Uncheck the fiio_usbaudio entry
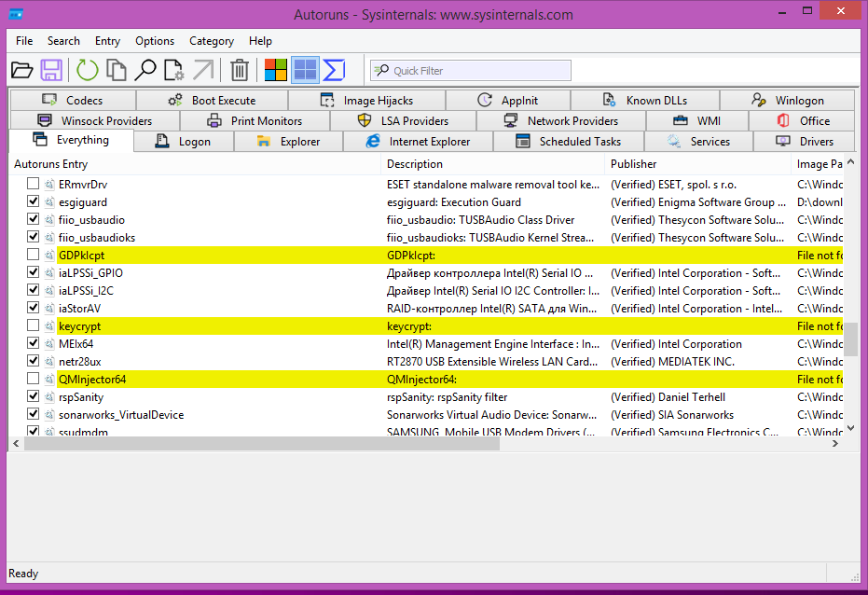This screenshot has height=595, width=868. pyautogui.click(x=34, y=219)
